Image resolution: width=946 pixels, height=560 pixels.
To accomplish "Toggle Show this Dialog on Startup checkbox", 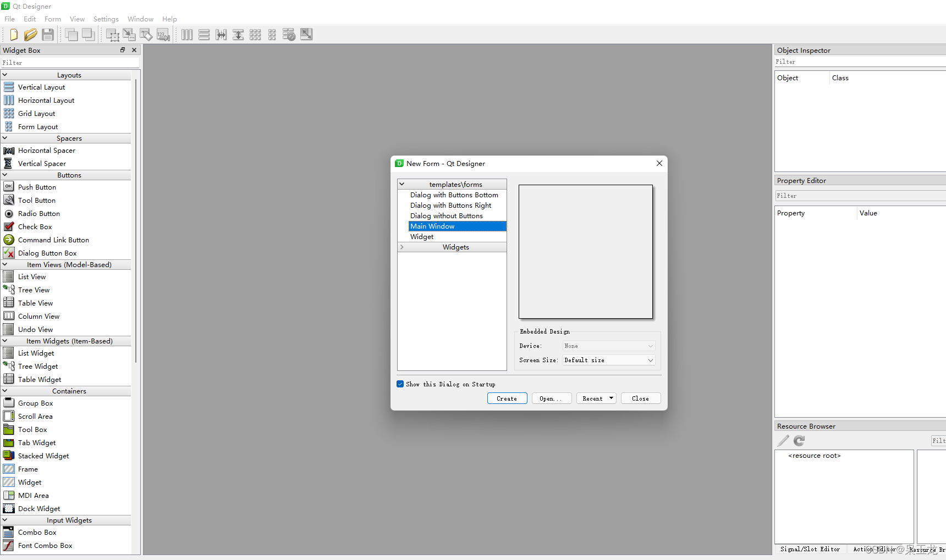I will [x=400, y=384].
